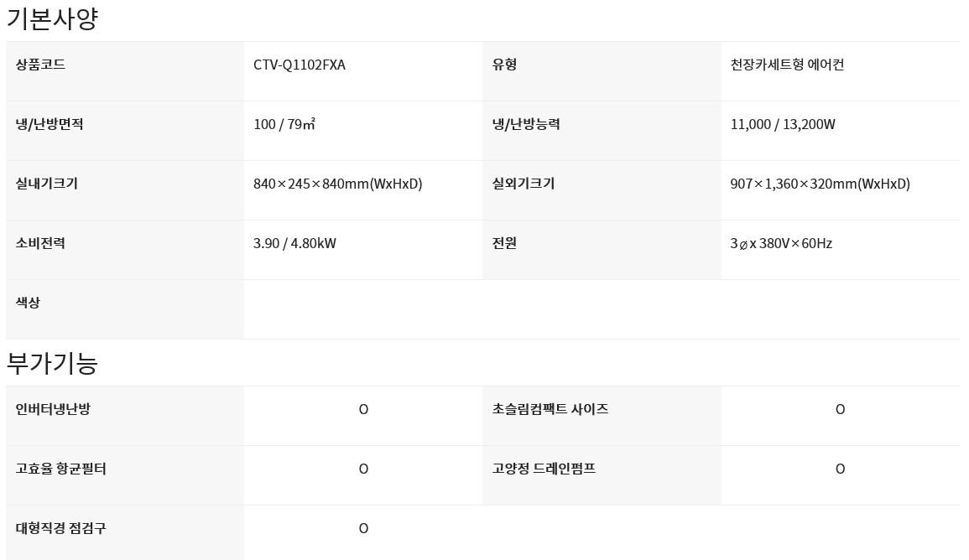The height and width of the screenshot is (560, 969).
Task: Click the O mark for 대형직경 점검구
Action: 363,529
